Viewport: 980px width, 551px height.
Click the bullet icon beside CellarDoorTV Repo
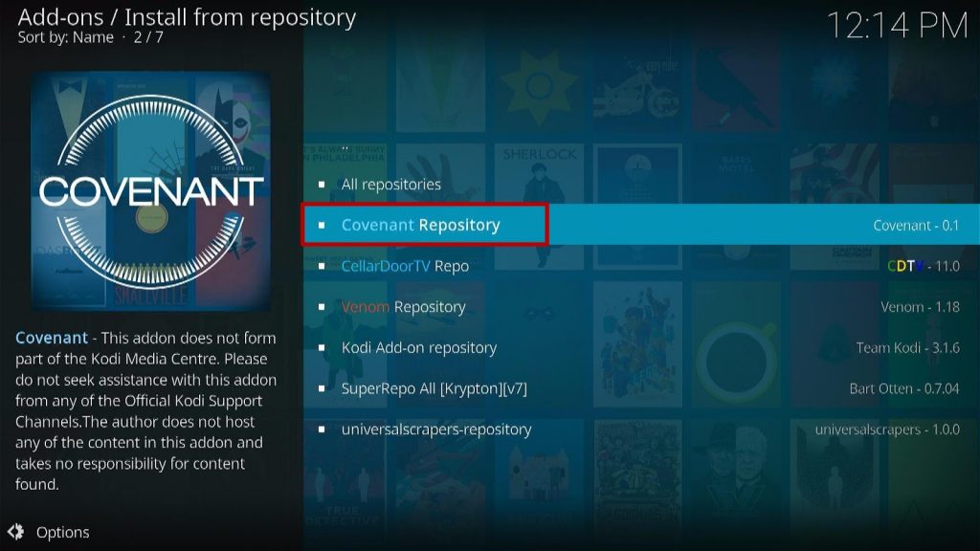tap(322, 266)
